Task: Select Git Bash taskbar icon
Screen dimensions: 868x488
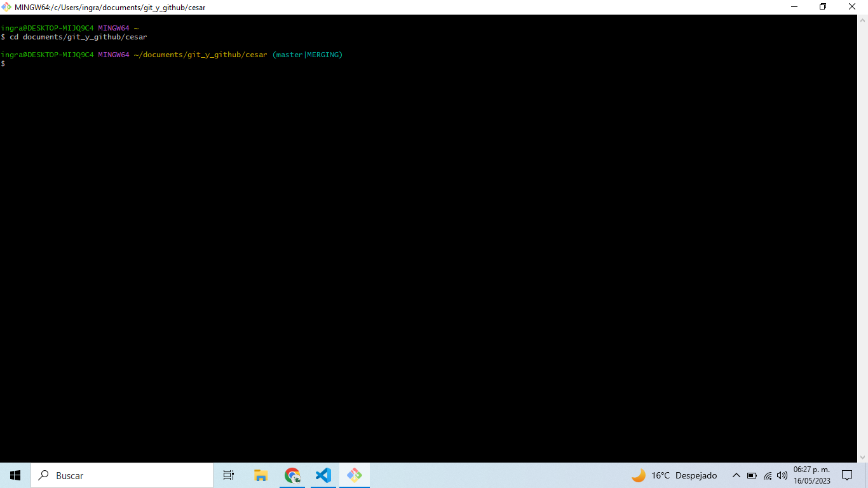Action: 355,475
